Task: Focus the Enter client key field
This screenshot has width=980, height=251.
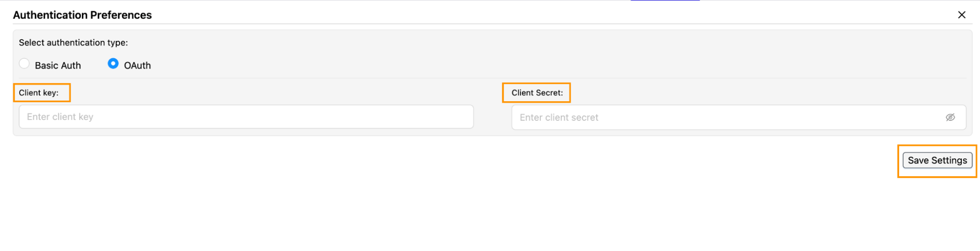Action: [246, 117]
